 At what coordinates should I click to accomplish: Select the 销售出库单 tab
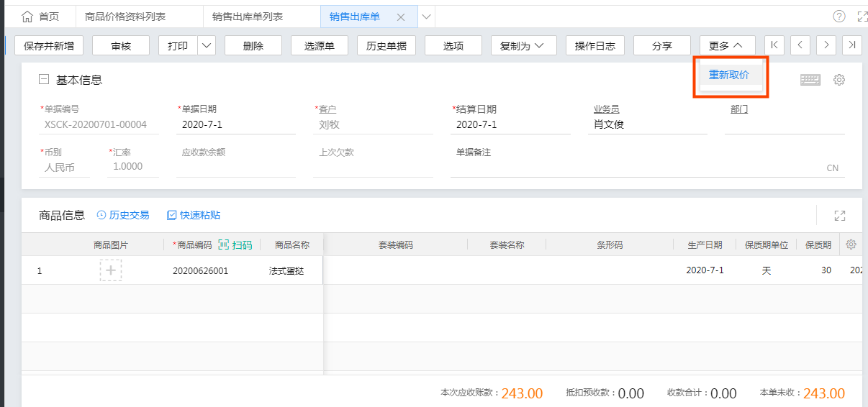tap(355, 17)
